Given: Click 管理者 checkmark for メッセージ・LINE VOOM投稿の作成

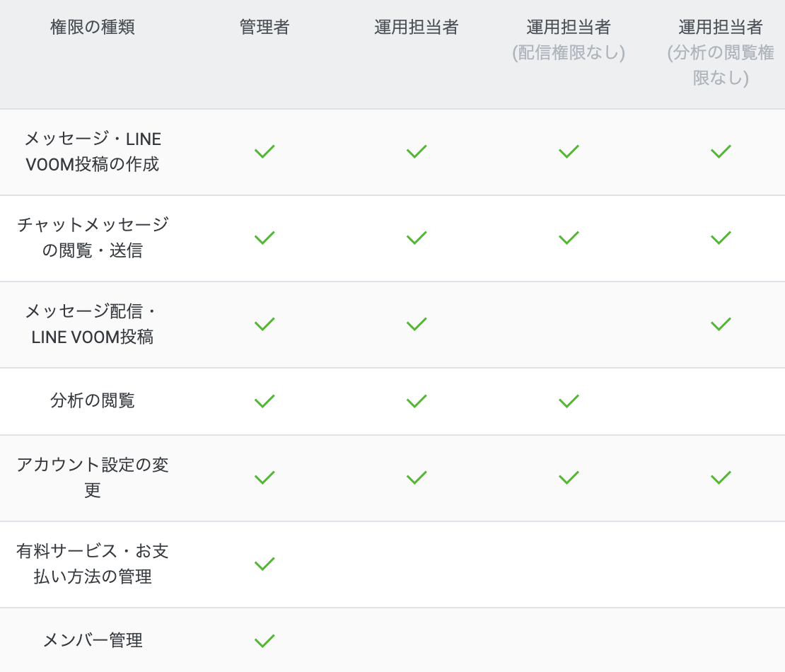Looking at the screenshot, I should click(264, 151).
